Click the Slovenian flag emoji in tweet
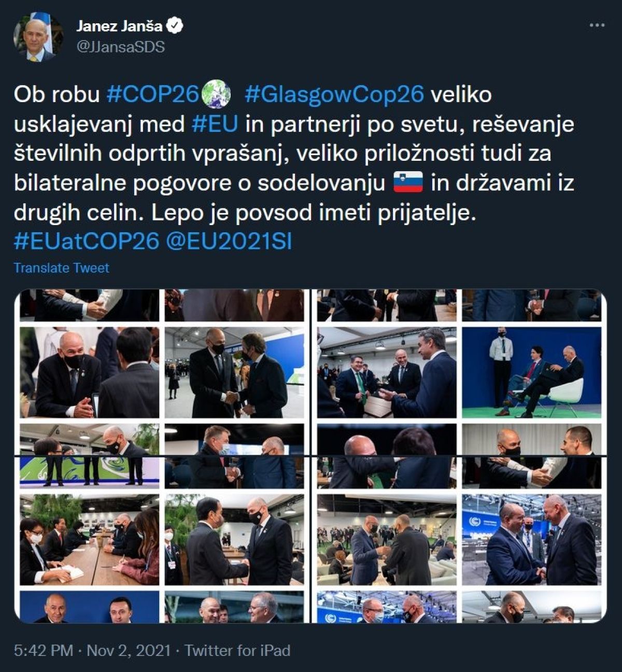Viewport: 622px width, 672px height. (x=408, y=184)
